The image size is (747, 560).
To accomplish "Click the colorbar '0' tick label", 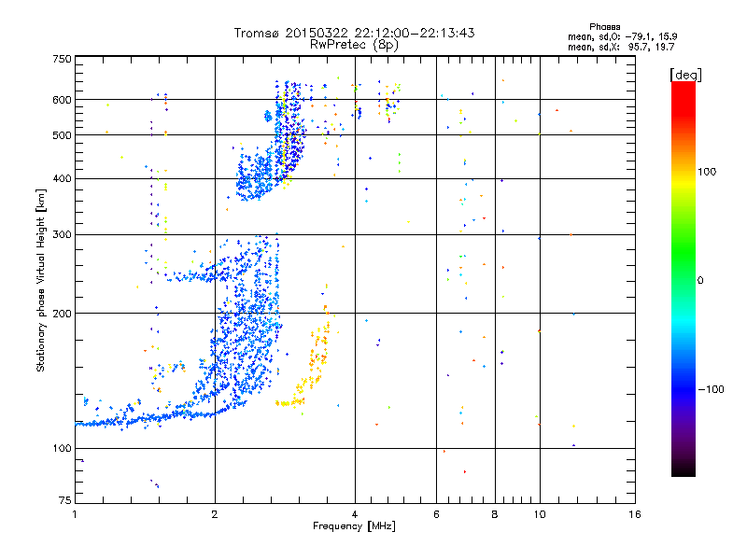I will click(x=700, y=281).
